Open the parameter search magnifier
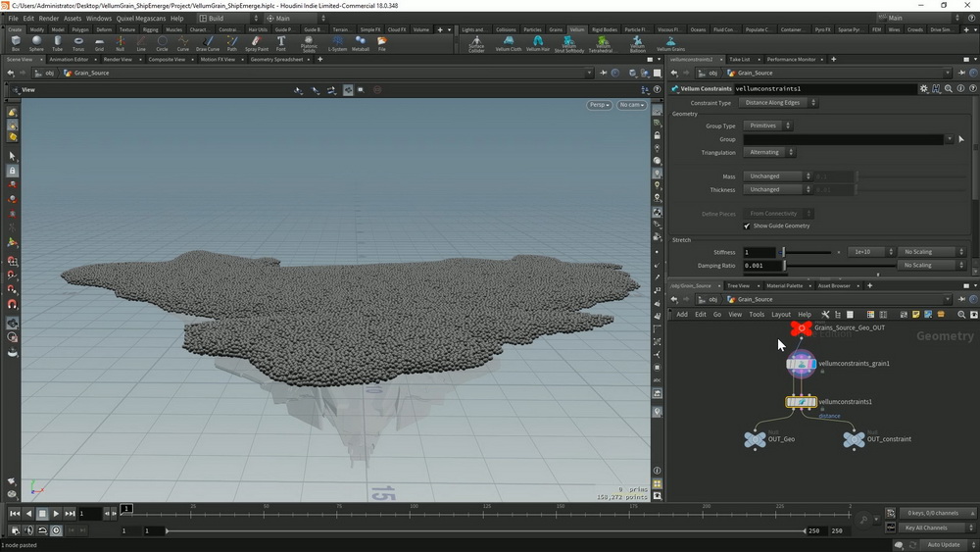Image resolution: width=980 pixels, height=552 pixels. click(948, 89)
